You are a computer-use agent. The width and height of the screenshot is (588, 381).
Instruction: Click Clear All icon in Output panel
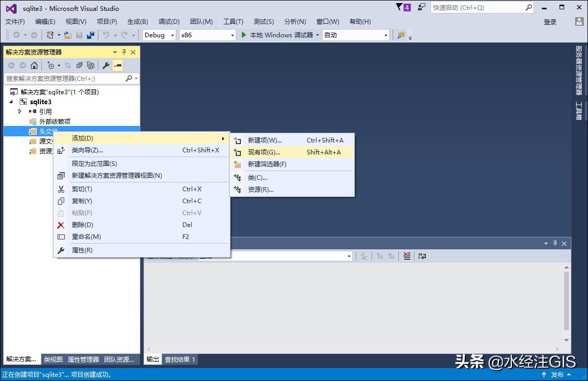point(407,256)
